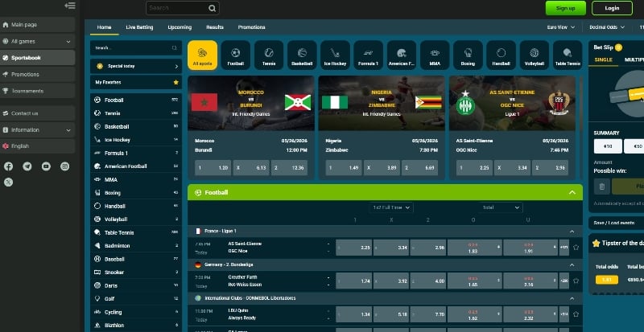
Task: Select SINGLE bet slip tab
Action: pyautogui.click(x=603, y=60)
